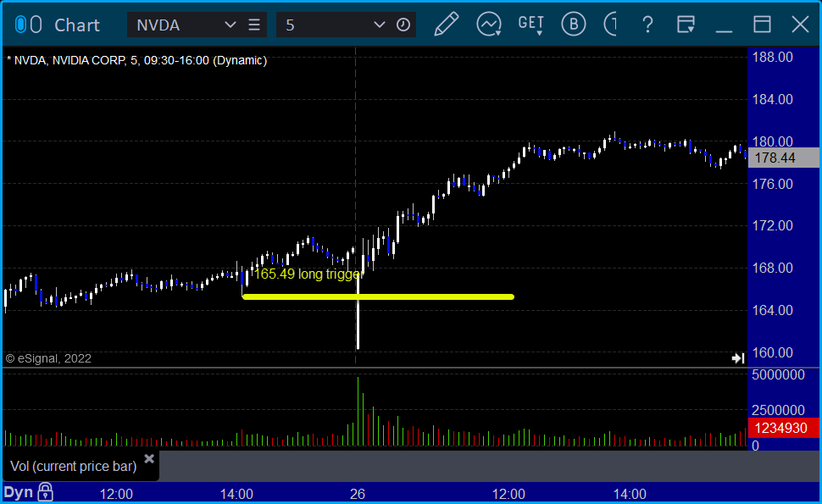Open the window layout dropdown icon
Viewport: 822px width, 504px height.
point(686,25)
